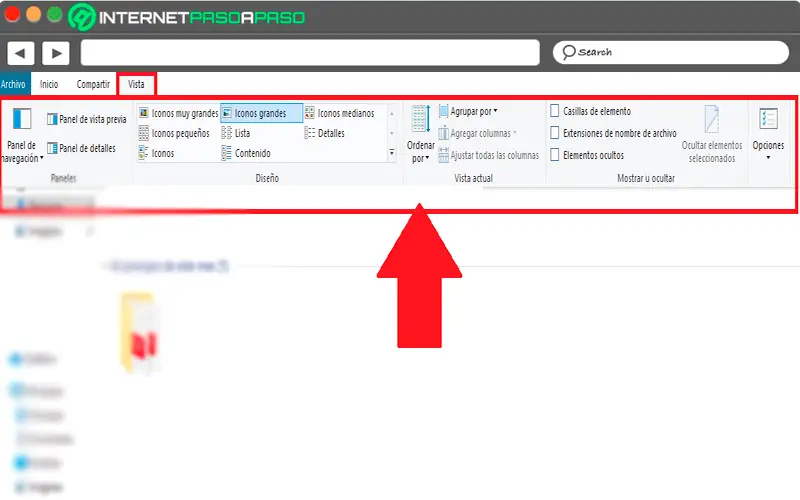Switch to the Vista tab

coord(136,84)
